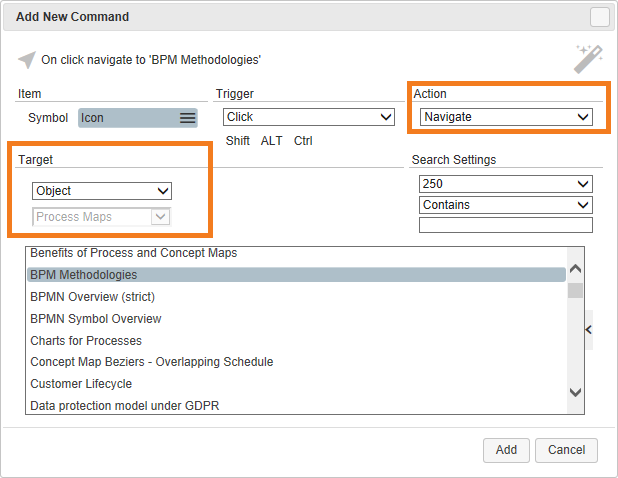Select BPMN Symbol Overview in list
Image resolution: width=618 pixels, height=478 pixels.
pos(96,319)
